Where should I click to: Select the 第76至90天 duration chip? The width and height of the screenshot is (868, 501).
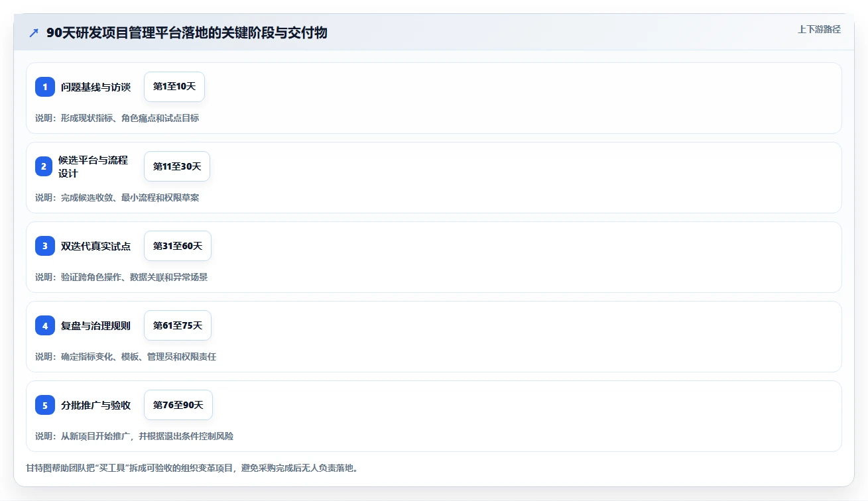tap(178, 405)
